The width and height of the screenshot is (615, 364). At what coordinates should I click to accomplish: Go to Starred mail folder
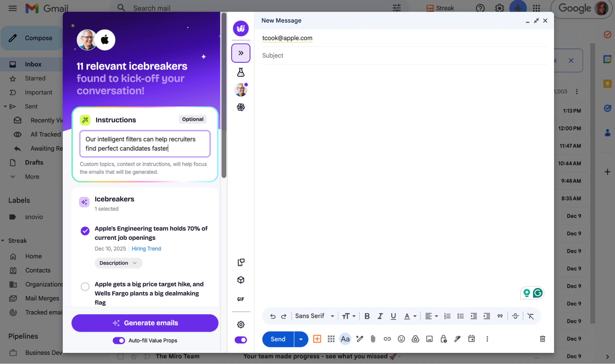pos(35,78)
